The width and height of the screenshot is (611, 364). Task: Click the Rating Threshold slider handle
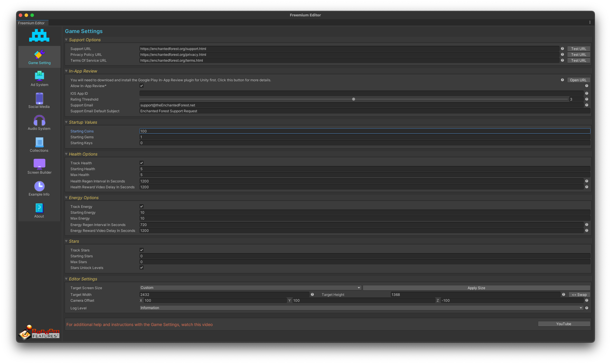[354, 99]
